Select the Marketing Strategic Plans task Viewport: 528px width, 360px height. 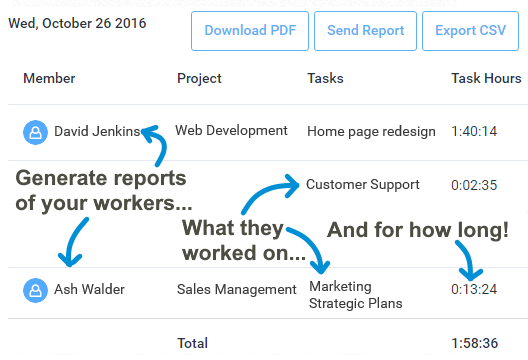tap(356, 295)
